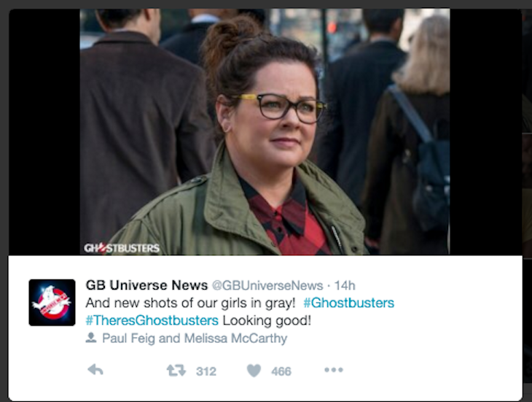The height and width of the screenshot is (402, 532).
Task: Open the three-dot more options menu
Action: (x=334, y=370)
